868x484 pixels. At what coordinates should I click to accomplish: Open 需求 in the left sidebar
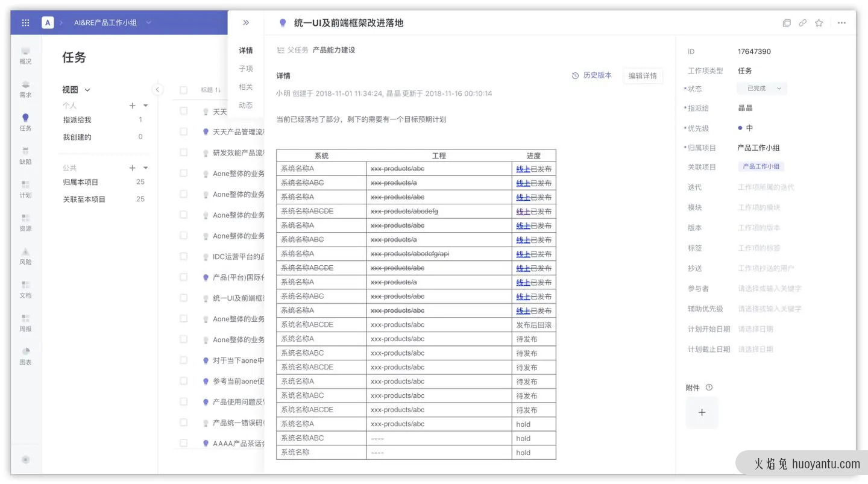click(x=25, y=89)
